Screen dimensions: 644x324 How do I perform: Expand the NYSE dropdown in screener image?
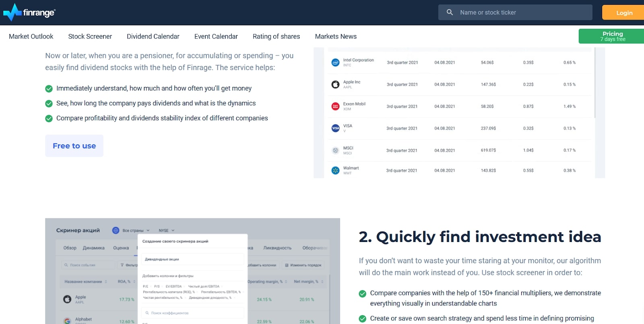(166, 230)
